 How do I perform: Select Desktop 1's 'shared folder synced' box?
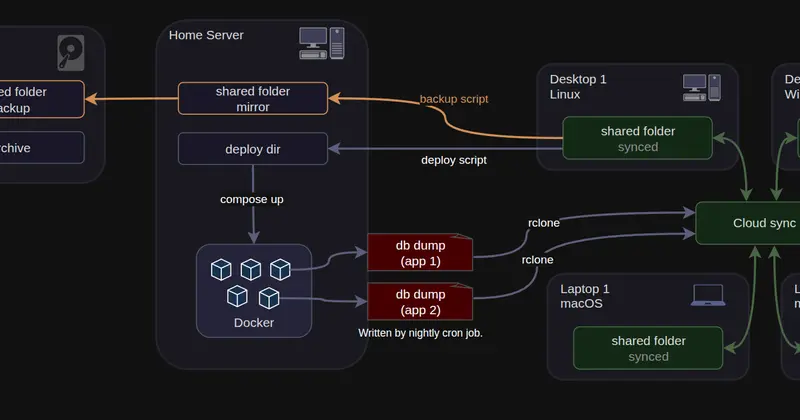click(x=637, y=138)
